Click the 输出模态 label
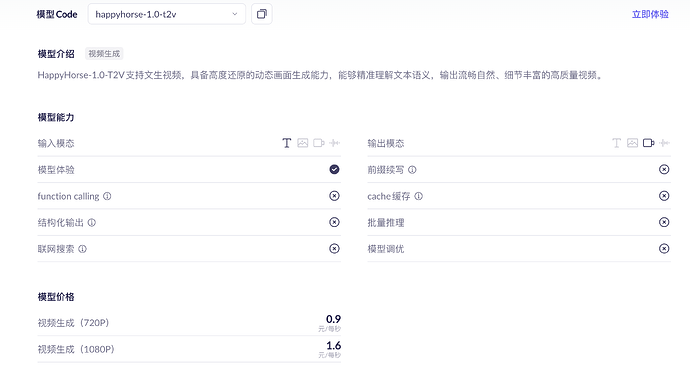This screenshot has width=690, height=370. pyautogui.click(x=386, y=143)
